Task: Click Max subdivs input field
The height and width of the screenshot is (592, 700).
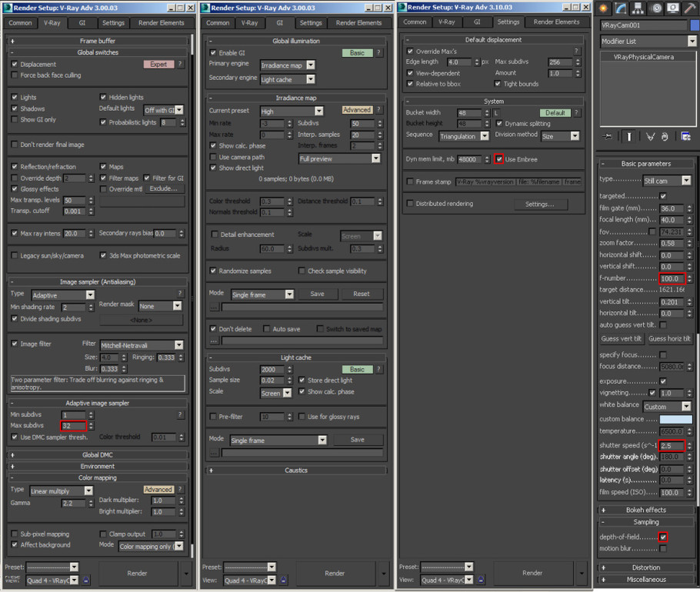Action: click(x=73, y=426)
